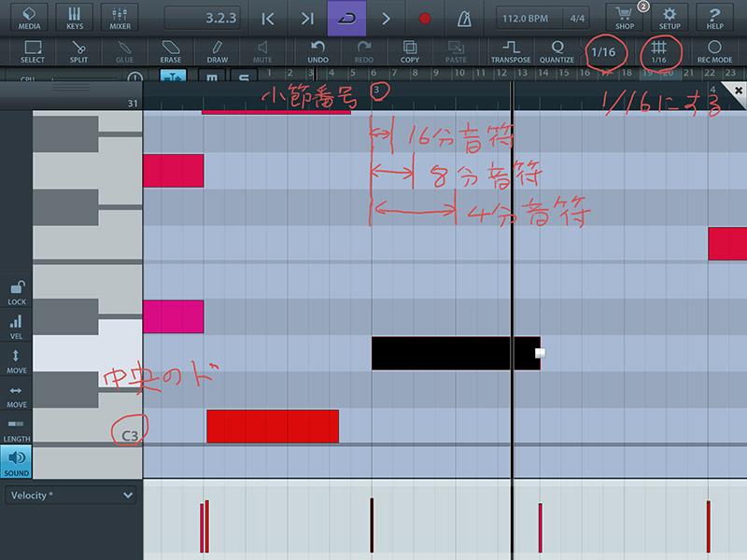Image resolution: width=747 pixels, height=560 pixels.
Task: Paste with the PASTE tool
Action: coord(456,51)
